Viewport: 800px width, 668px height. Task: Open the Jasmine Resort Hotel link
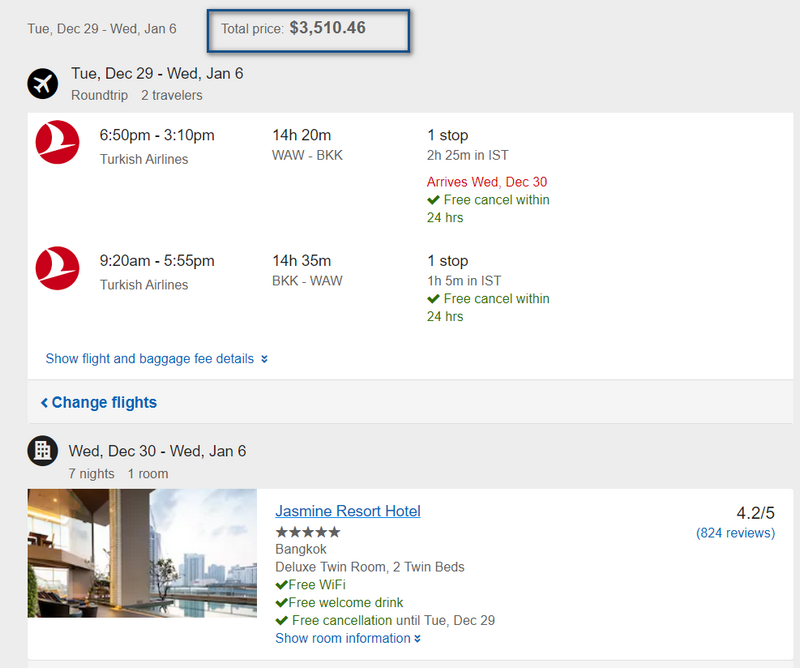(x=348, y=511)
